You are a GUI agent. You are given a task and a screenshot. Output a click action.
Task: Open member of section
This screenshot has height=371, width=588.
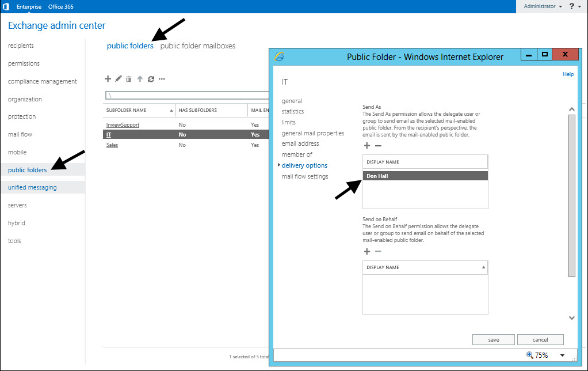(297, 155)
